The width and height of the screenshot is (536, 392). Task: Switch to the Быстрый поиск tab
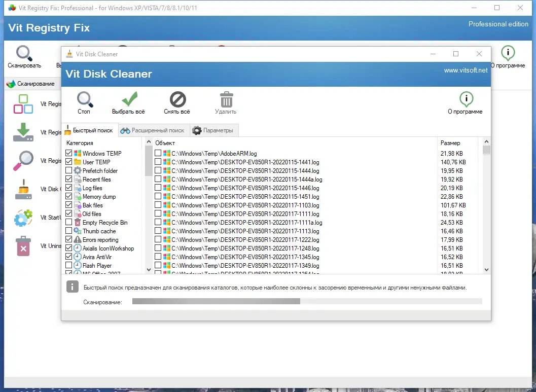click(90, 130)
